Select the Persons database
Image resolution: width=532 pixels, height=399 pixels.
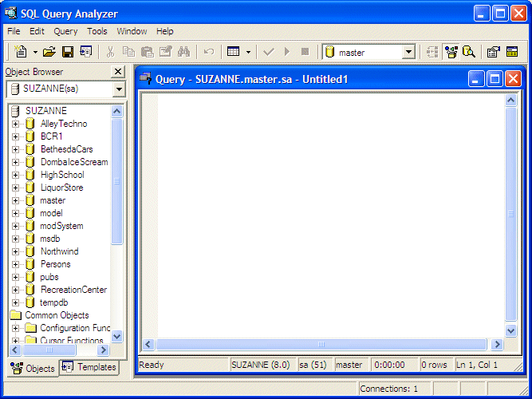(55, 264)
